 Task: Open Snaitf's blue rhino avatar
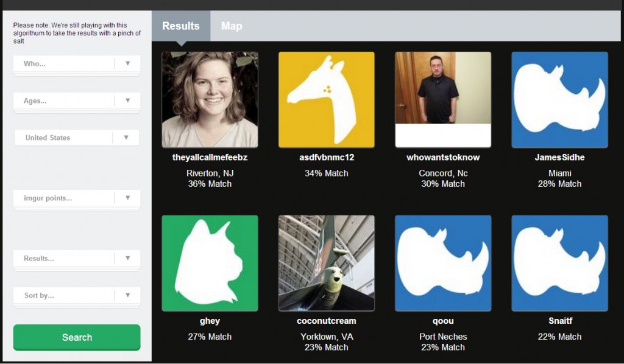point(559,263)
